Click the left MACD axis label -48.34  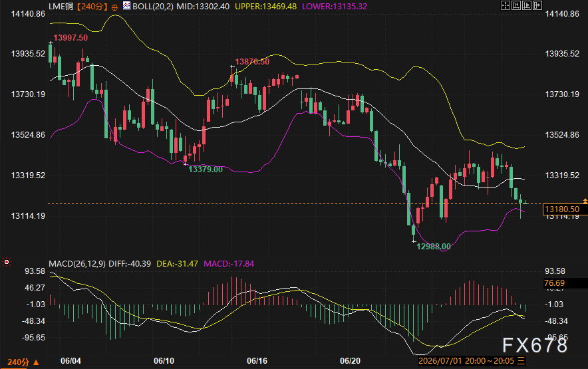33,321
